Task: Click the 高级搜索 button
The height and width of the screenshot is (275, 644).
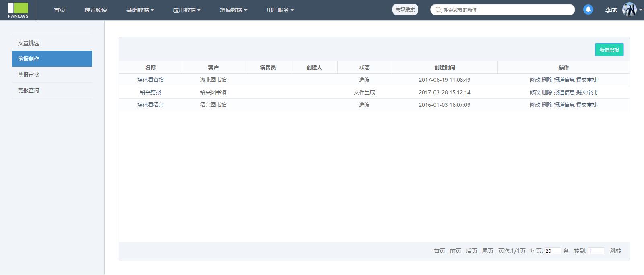Action: point(405,10)
